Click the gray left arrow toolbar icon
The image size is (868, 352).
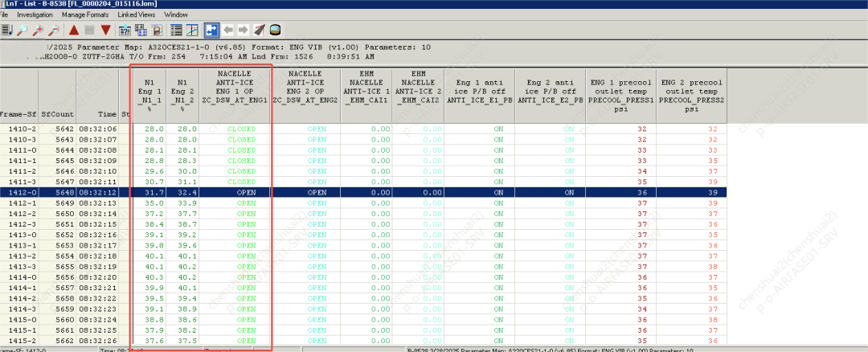[x=228, y=31]
